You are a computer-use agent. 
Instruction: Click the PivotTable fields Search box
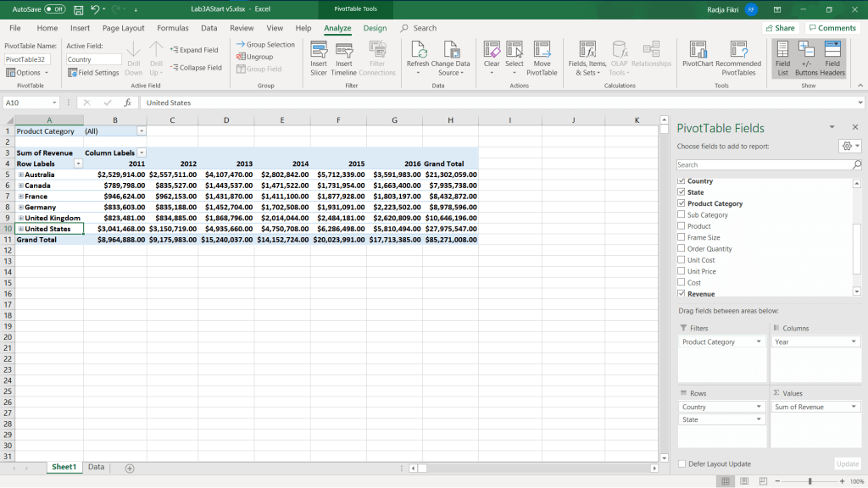pyautogui.click(x=763, y=164)
